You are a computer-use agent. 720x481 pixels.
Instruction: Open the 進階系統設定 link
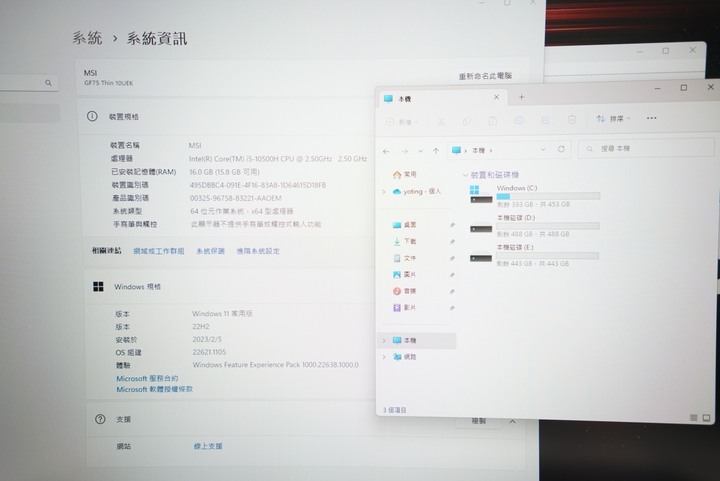[258, 251]
